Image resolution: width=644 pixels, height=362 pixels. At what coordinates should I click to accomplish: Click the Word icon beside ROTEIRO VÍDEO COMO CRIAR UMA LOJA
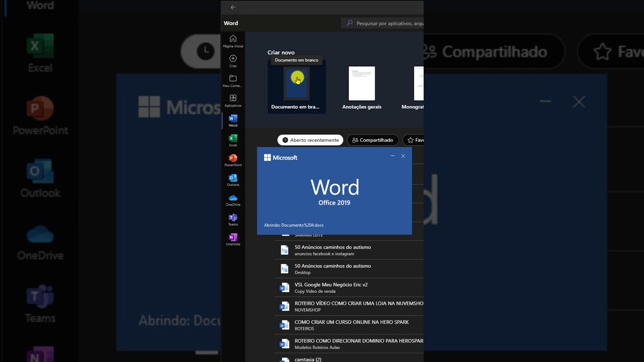click(285, 306)
